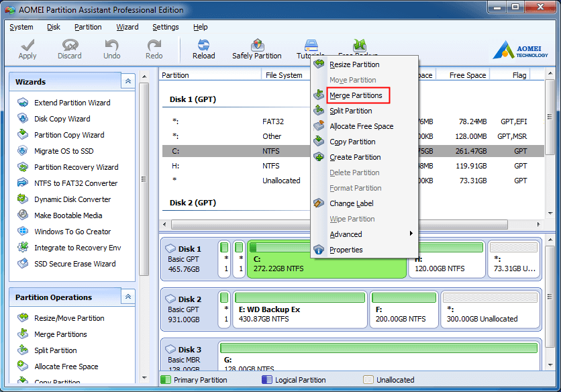Click Allocate Free Space sidebar icon
Screen dimensions: 561x392
[x=23, y=366]
